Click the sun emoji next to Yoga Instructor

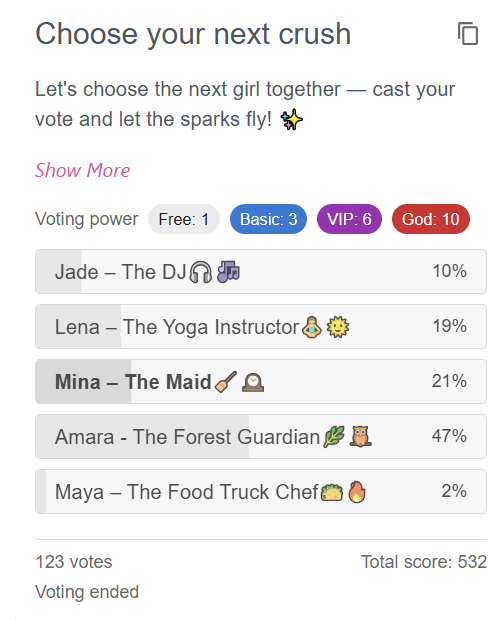click(338, 327)
